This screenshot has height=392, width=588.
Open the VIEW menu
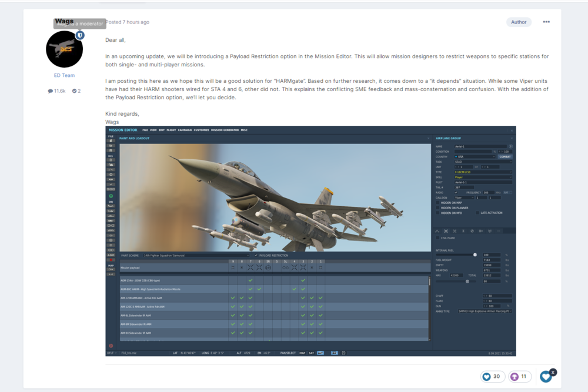pyautogui.click(x=153, y=130)
